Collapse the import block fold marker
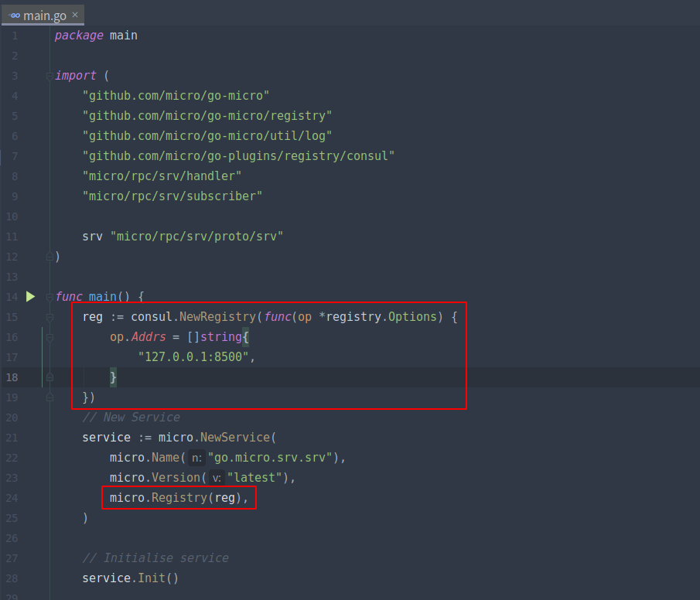The image size is (700, 600). [x=50, y=77]
